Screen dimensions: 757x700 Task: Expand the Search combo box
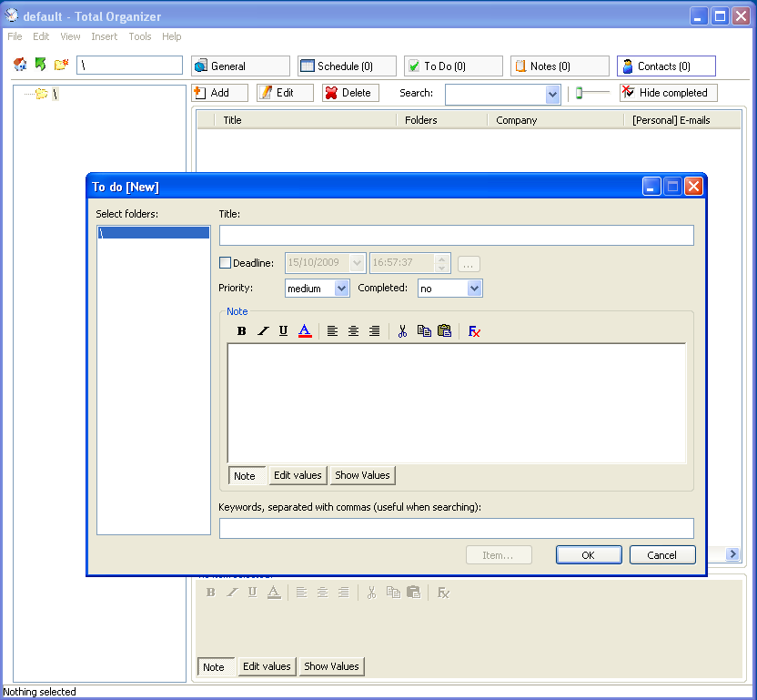553,95
